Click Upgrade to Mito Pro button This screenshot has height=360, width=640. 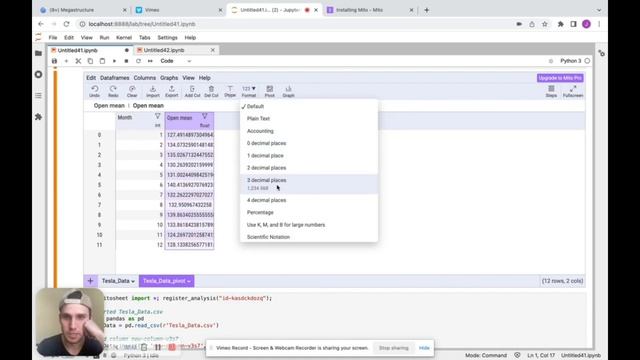pyautogui.click(x=560, y=78)
